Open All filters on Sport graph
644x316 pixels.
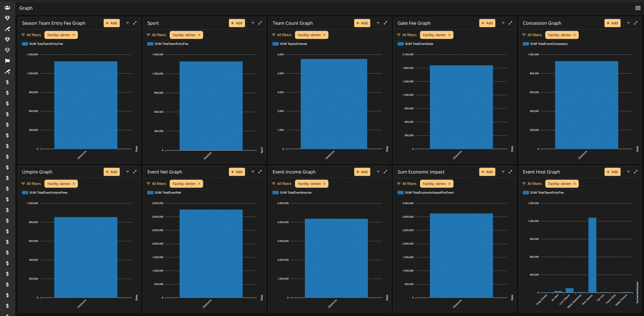point(156,35)
